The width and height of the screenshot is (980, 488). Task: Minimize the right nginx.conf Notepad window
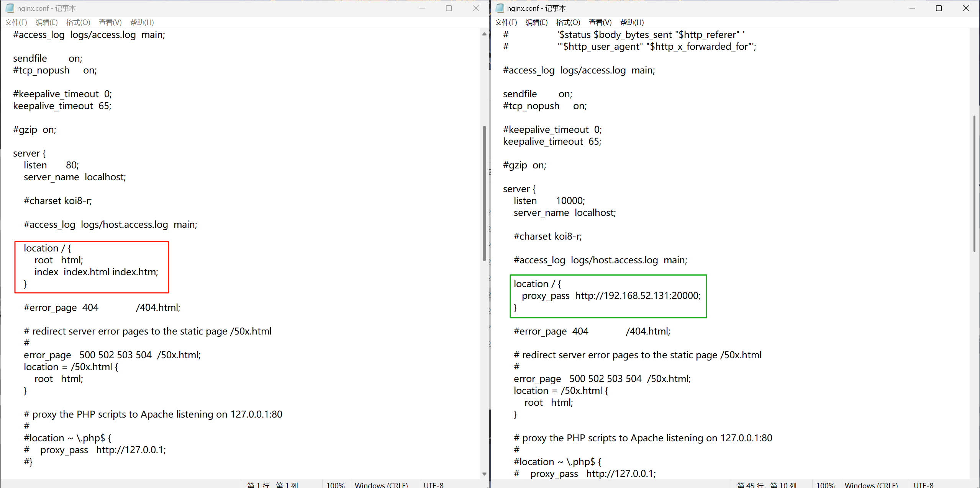912,8
